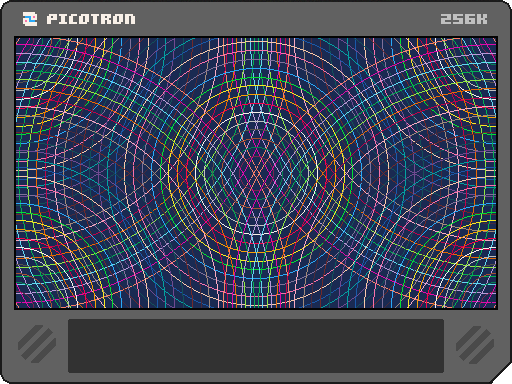Click the PICOTRON title text
This screenshot has height=384, width=512.
click(x=91, y=19)
